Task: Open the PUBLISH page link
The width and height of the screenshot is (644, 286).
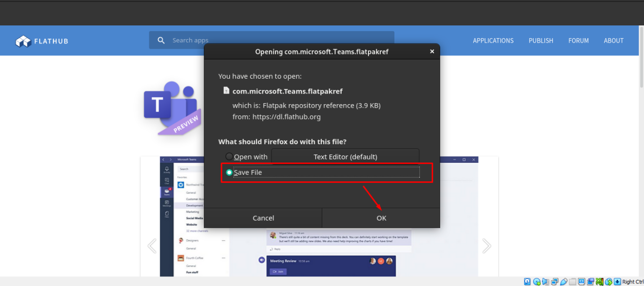Action: tap(541, 41)
